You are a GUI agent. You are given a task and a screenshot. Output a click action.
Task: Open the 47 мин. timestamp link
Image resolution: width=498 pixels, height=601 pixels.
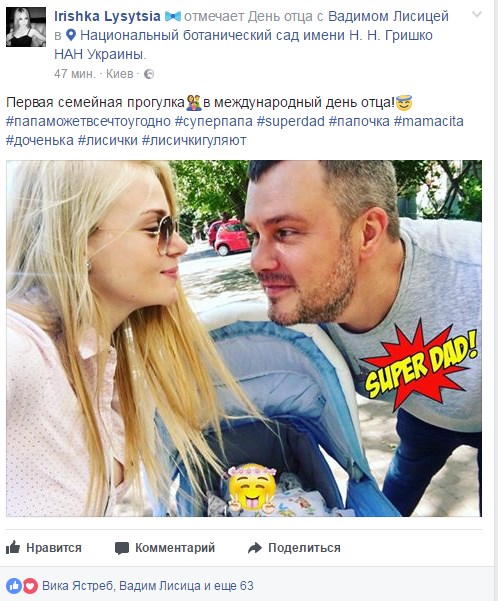(75, 74)
